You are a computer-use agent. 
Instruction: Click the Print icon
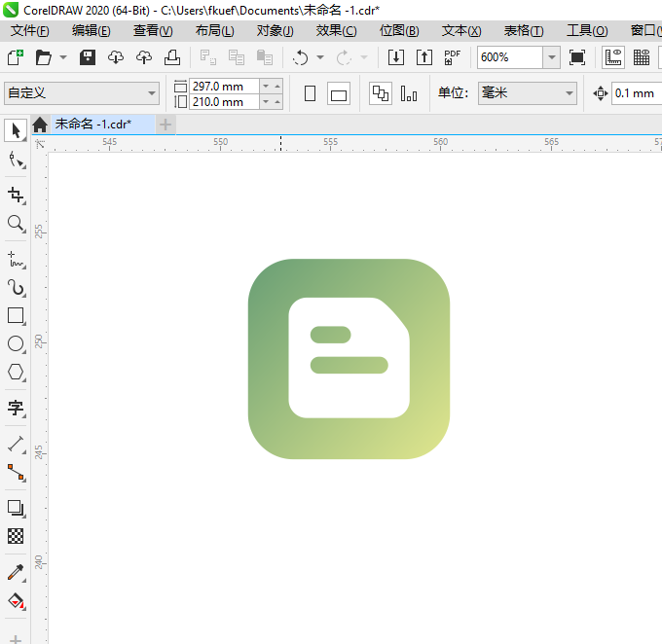pyautogui.click(x=172, y=57)
